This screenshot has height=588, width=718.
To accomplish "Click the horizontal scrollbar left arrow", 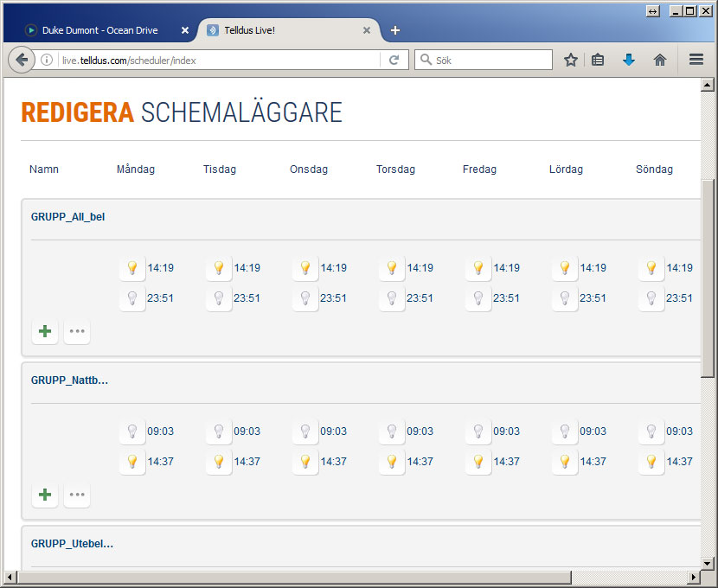I will tap(10, 577).
